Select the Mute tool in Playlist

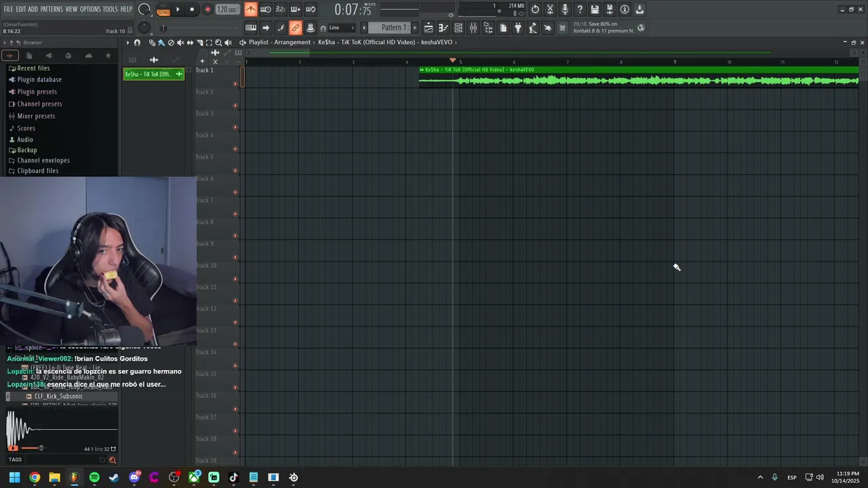pyautogui.click(x=180, y=43)
